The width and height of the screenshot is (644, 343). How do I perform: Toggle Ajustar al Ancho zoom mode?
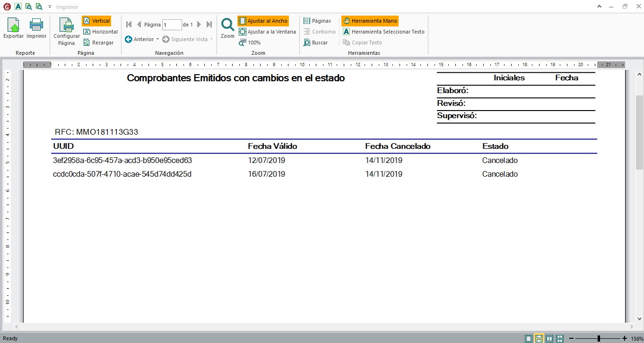coord(263,21)
